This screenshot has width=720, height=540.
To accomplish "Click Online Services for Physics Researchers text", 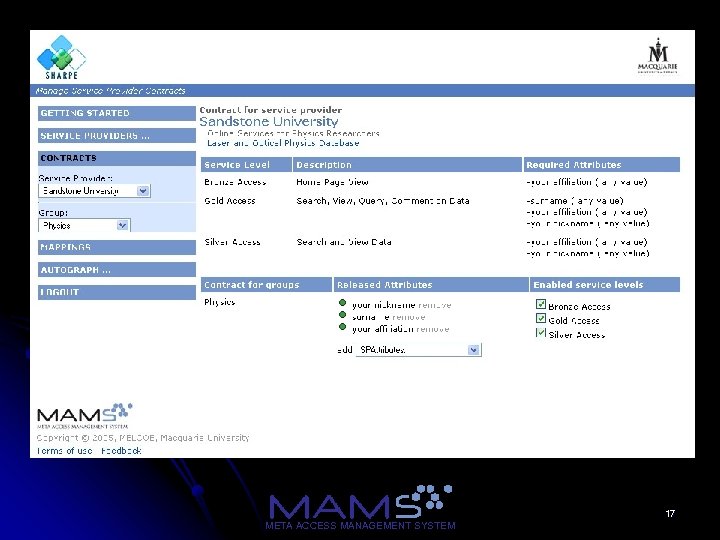I will click(293, 134).
